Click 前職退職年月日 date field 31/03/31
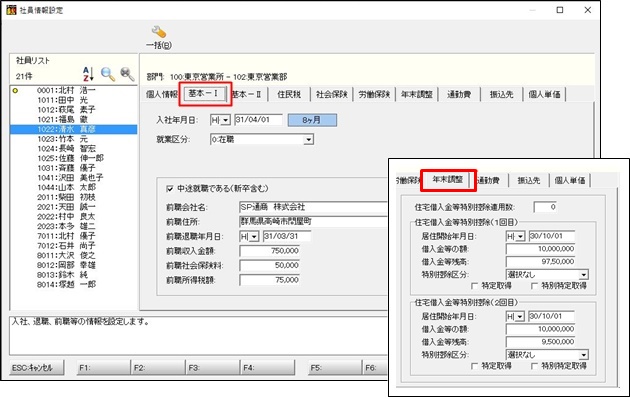Screen dimensions: 630x398 point(287,237)
